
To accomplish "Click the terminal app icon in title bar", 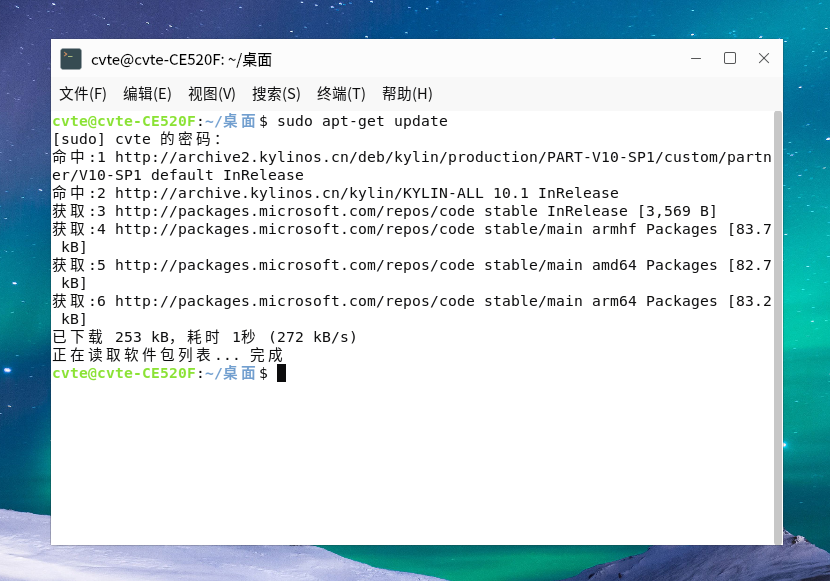I will [x=71, y=59].
